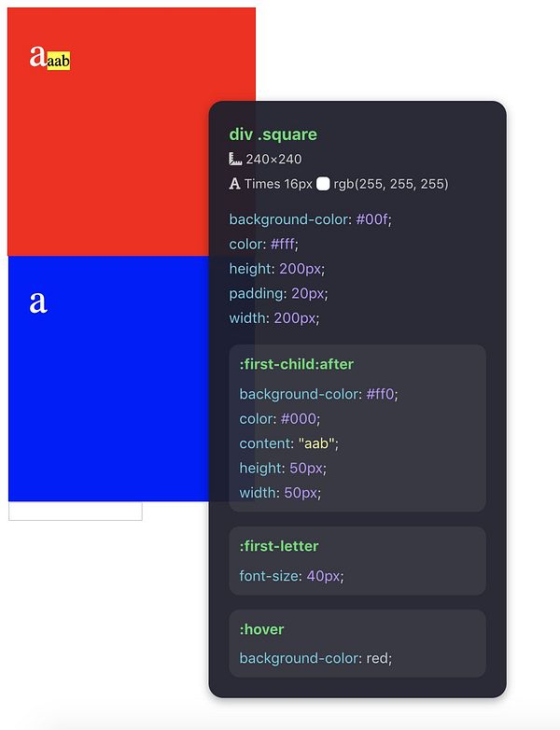Click the yellow 'aab' box in the red square

click(x=59, y=62)
